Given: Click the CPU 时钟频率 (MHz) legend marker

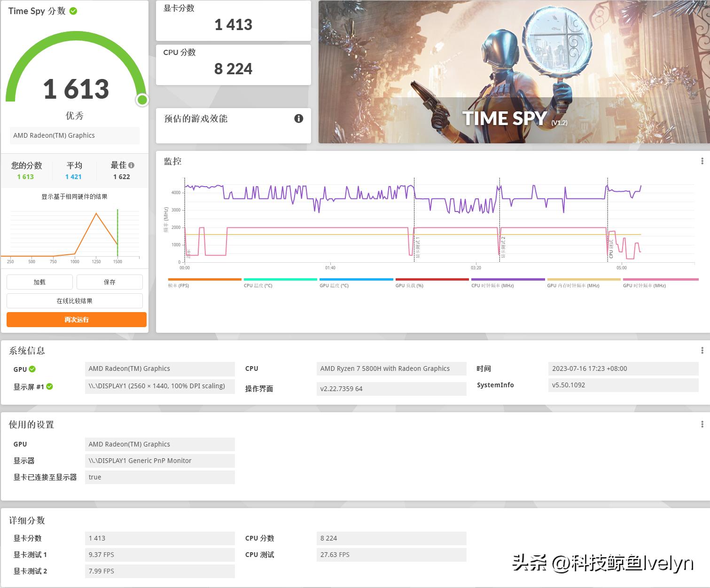Looking at the screenshot, I should click(x=507, y=279).
